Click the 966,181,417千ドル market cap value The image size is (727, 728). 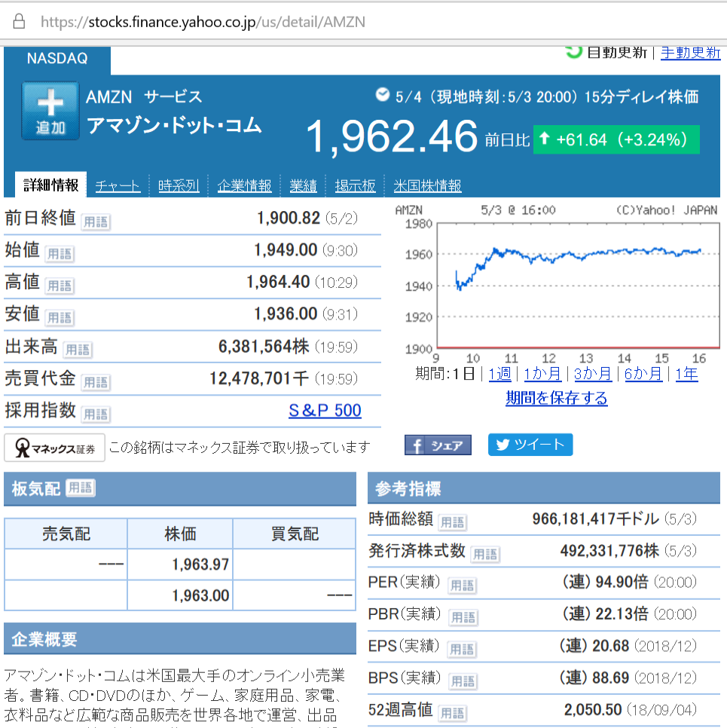pyautogui.click(x=596, y=519)
